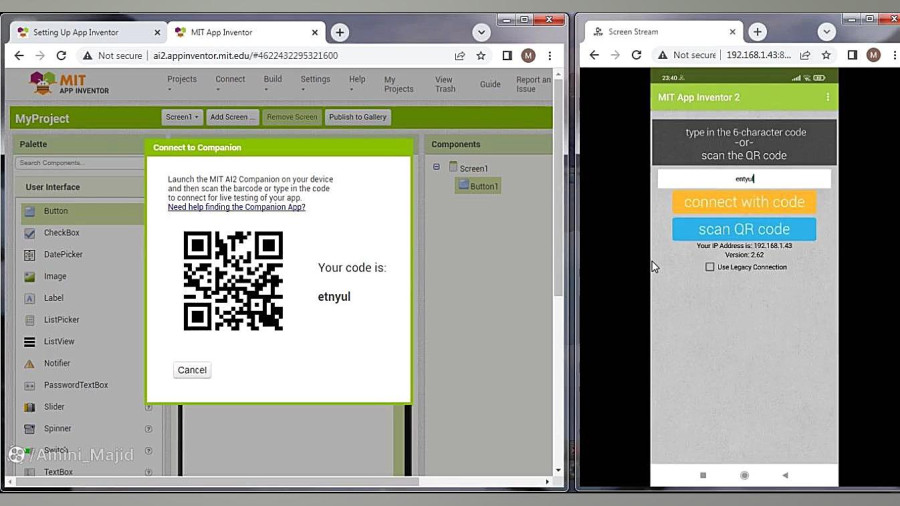The width and height of the screenshot is (900, 506).
Task: Select the Screen Stream tab
Action: 663,32
